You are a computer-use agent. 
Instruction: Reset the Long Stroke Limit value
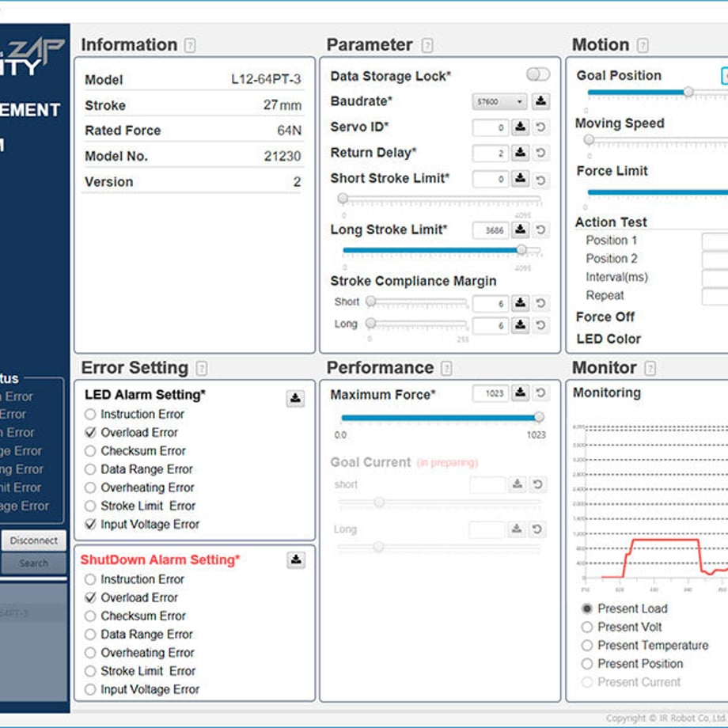click(540, 229)
